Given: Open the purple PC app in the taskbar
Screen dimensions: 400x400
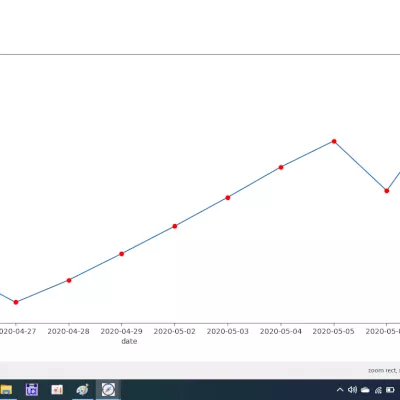Looking at the screenshot, I should click(x=32, y=389).
